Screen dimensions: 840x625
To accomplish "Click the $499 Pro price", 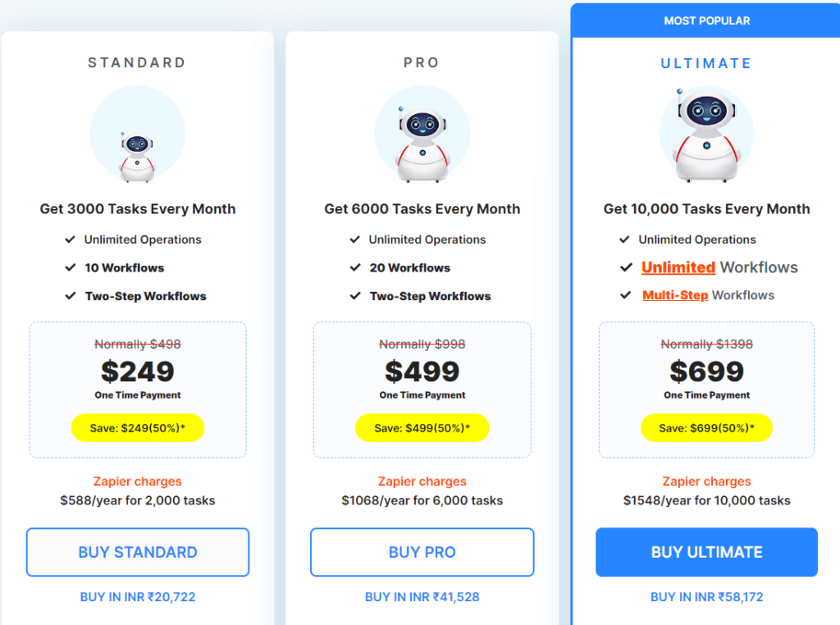I will tap(422, 371).
